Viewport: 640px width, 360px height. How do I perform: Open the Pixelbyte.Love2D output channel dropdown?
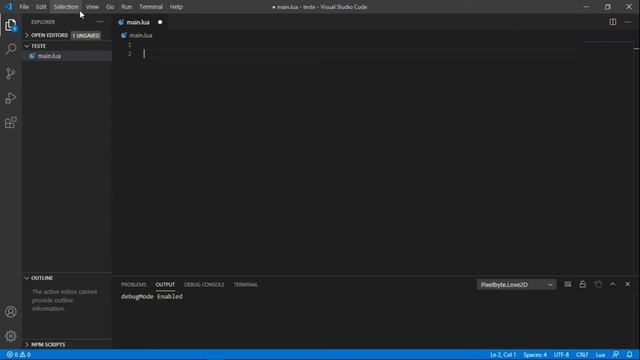tap(516, 284)
